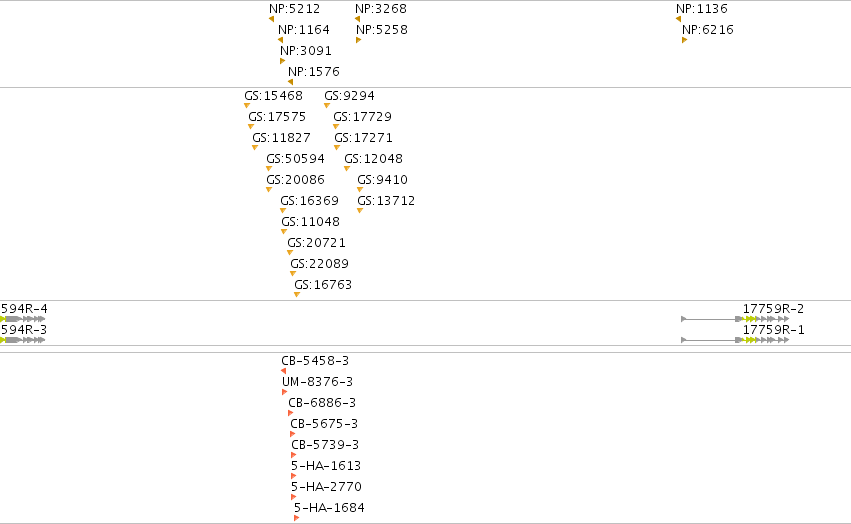The image size is (851, 524).
Task: Click the 17759R-2 transcript label
Action: pos(773,309)
